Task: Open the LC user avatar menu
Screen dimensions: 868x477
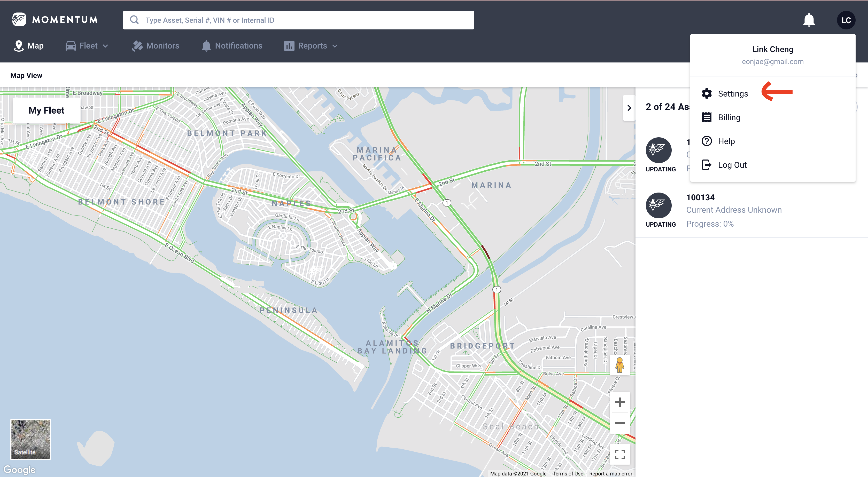Action: pyautogui.click(x=846, y=20)
